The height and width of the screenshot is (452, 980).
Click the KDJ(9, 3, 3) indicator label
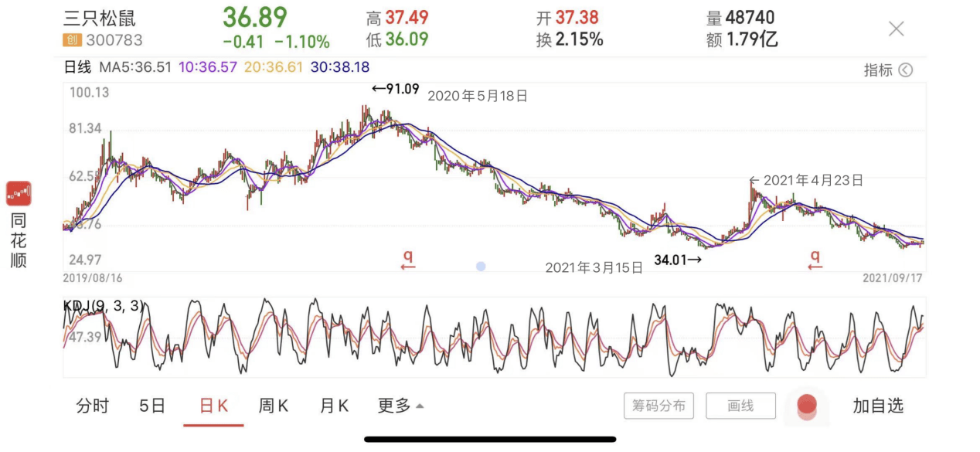[x=104, y=306]
